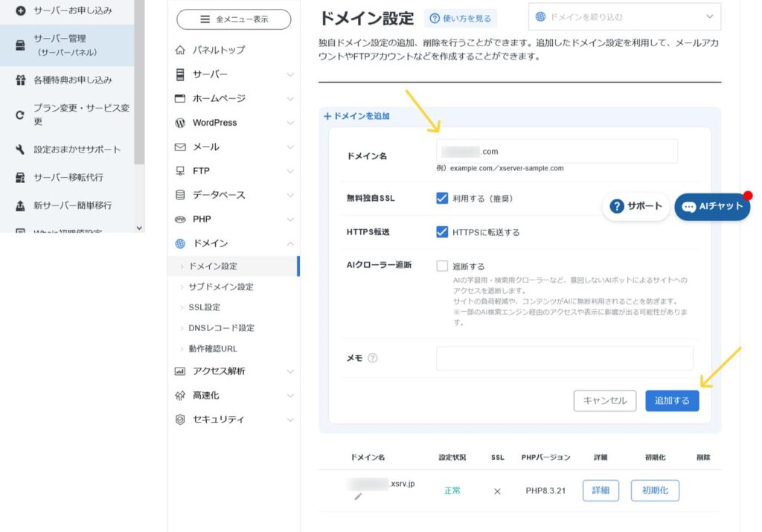Select ドメイン設定 submenu item
Viewport: 762px width, 532px height.
[233, 266]
